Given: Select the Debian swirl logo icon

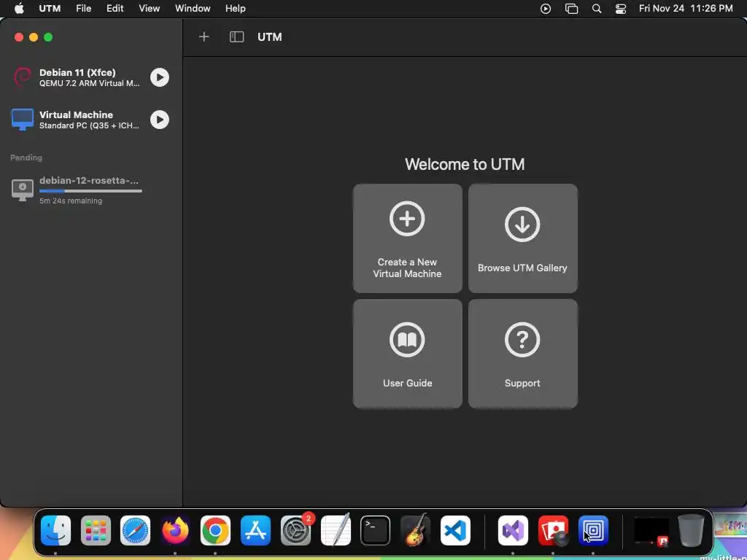Looking at the screenshot, I should click(23, 77).
